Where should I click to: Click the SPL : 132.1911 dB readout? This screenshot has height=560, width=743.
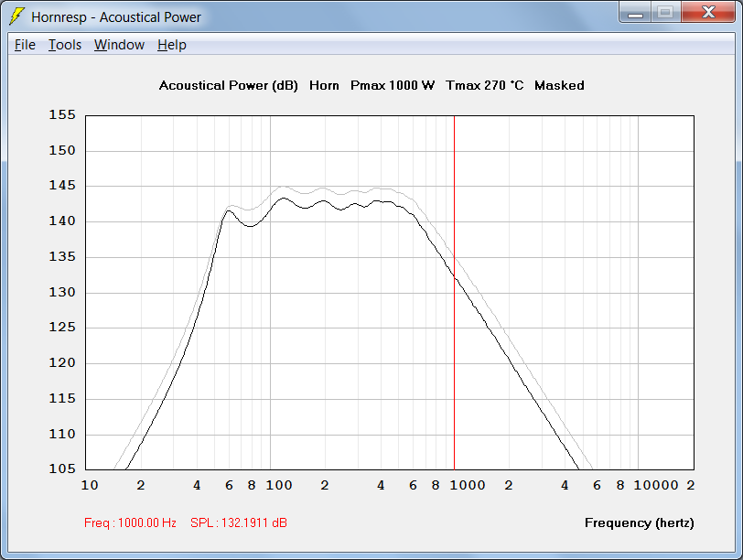(239, 523)
